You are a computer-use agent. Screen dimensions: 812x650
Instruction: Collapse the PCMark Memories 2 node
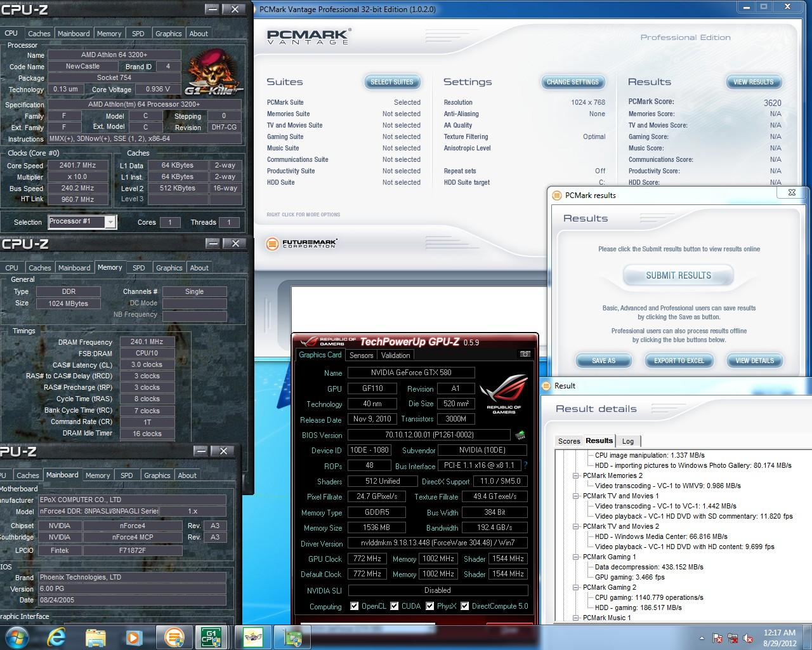pos(576,475)
